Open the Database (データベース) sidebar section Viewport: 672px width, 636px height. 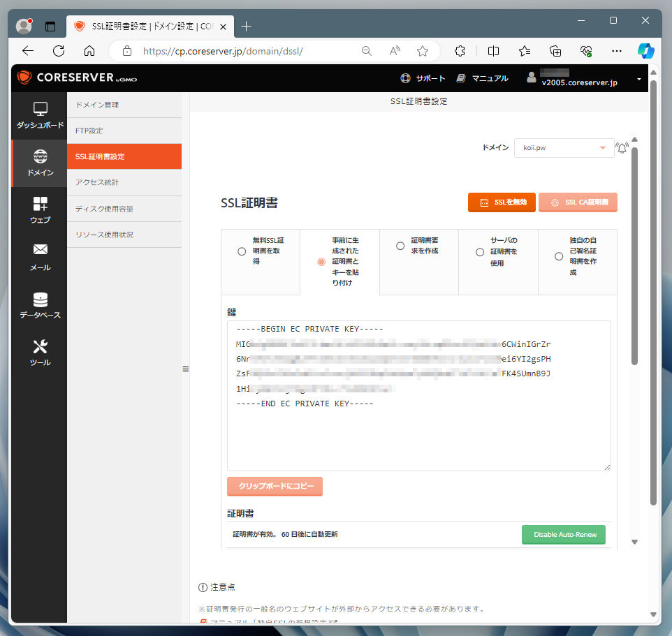pos(40,305)
